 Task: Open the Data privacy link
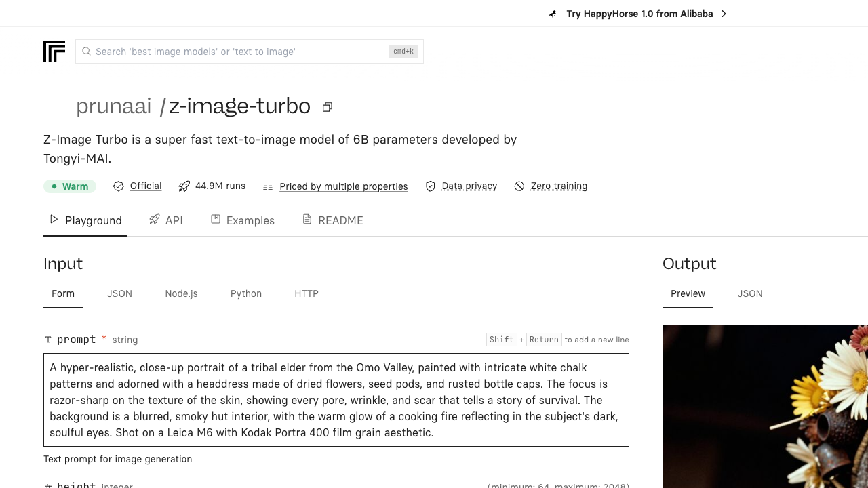(x=469, y=186)
